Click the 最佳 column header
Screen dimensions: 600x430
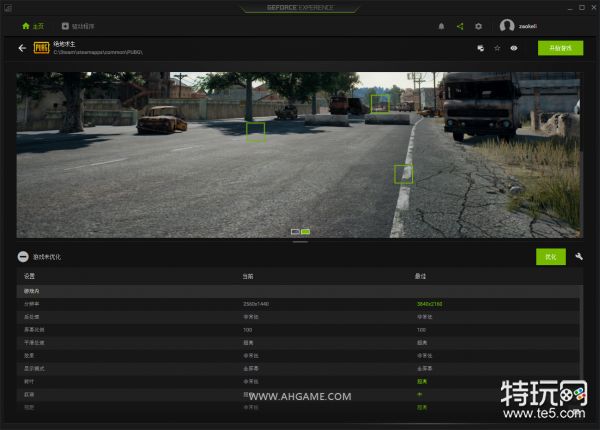tap(421, 276)
